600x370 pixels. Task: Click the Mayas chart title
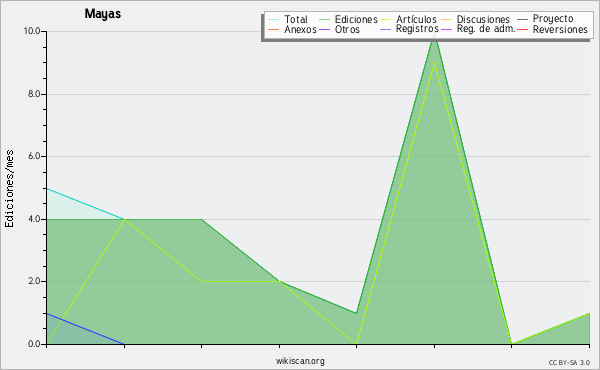click(x=103, y=14)
